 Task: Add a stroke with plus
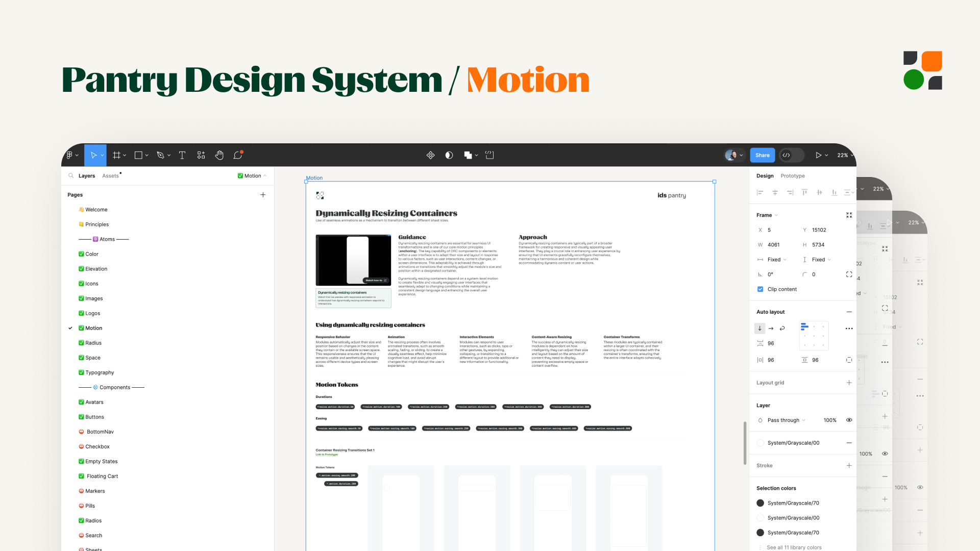[x=849, y=465]
